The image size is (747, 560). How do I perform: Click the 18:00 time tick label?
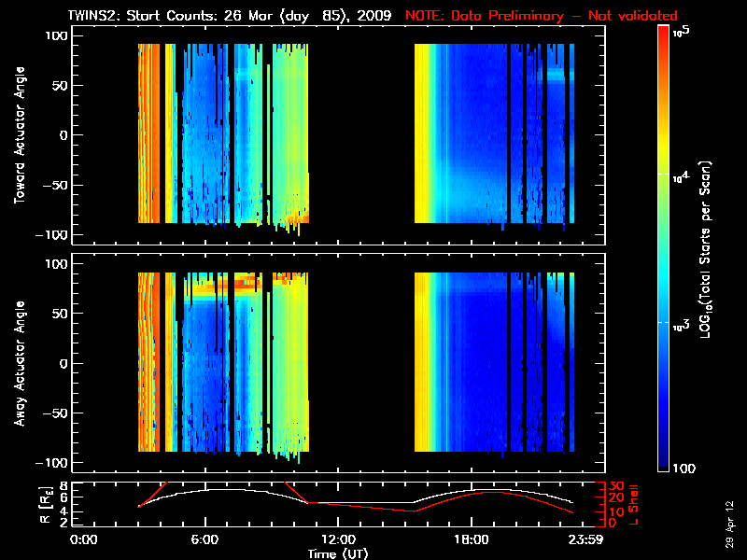(x=472, y=539)
